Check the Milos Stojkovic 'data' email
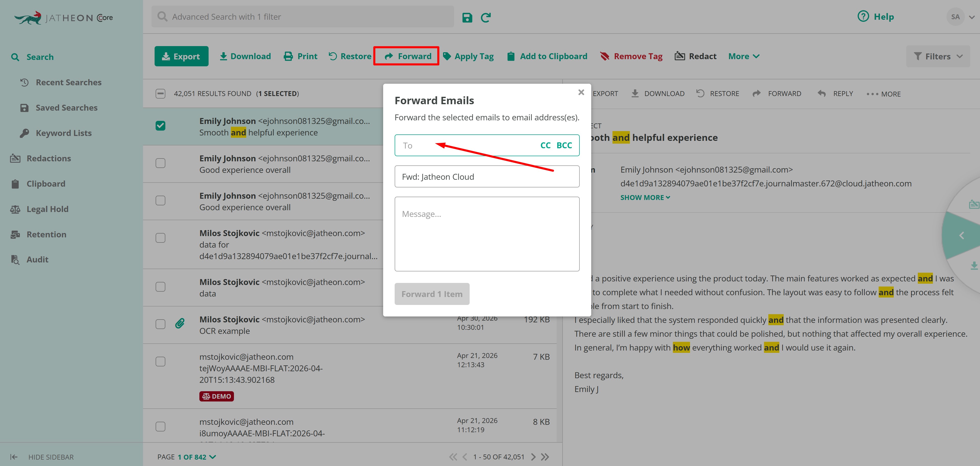This screenshot has height=466, width=980. click(x=160, y=287)
